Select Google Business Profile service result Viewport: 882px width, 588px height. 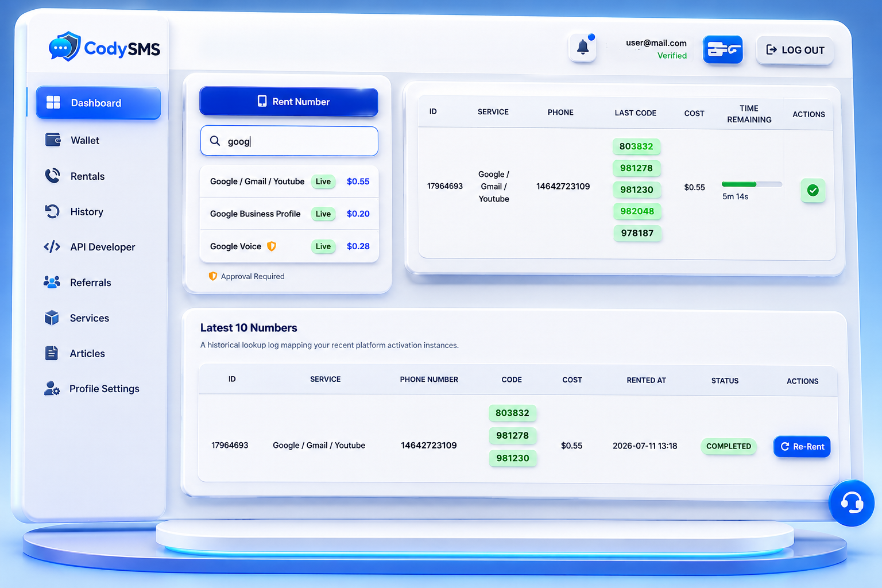(x=289, y=214)
